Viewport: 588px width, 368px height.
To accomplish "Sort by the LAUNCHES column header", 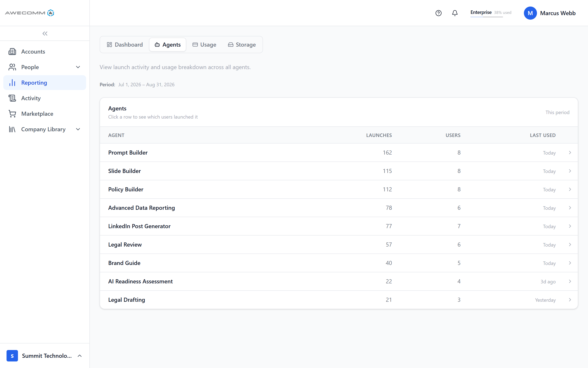I will (x=379, y=135).
